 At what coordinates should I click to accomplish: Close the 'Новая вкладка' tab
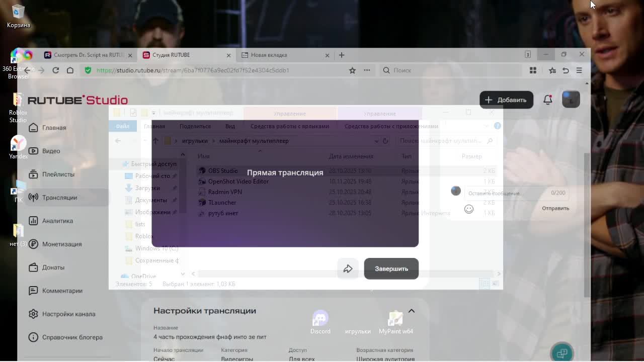click(328, 55)
